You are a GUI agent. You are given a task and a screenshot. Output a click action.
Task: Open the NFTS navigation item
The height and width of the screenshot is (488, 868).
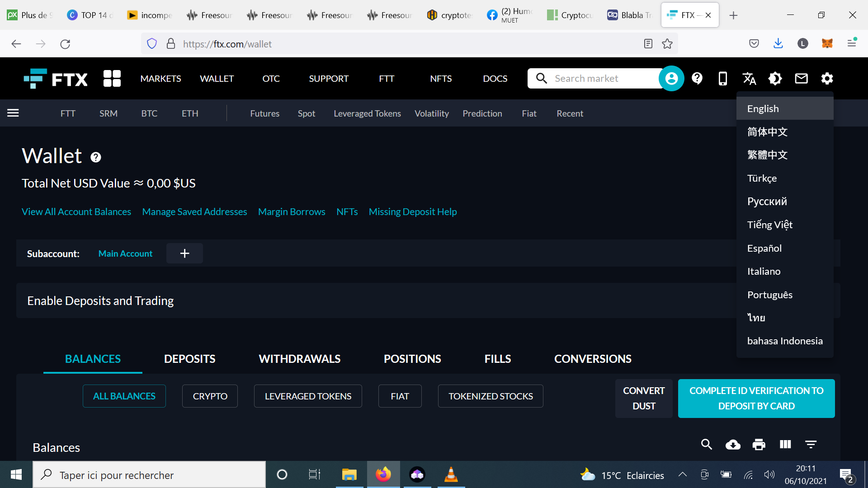point(441,79)
